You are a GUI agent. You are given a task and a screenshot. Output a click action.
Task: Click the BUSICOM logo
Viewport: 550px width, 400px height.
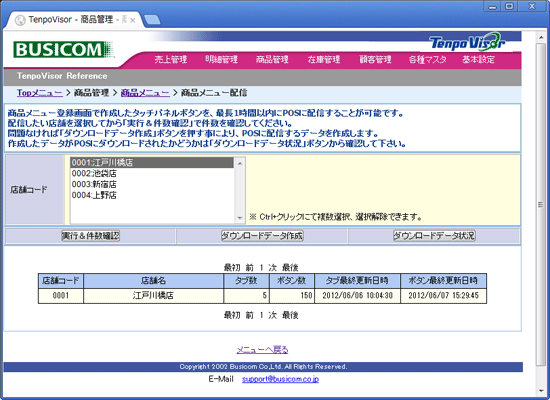[63, 49]
